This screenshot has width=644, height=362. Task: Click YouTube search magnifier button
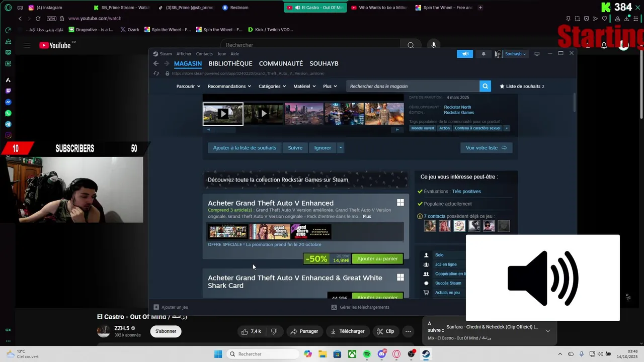point(411,45)
